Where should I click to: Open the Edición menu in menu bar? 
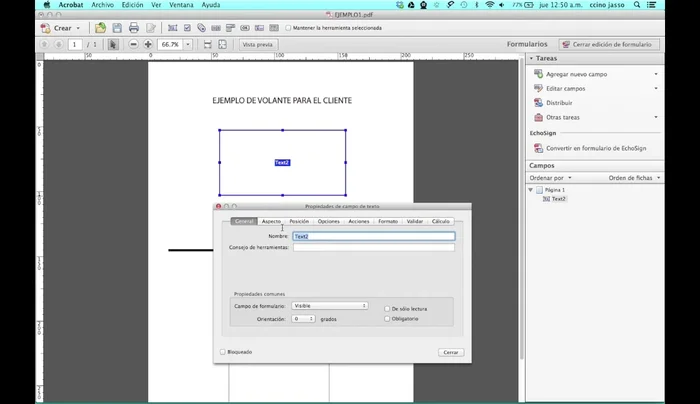coord(132,5)
